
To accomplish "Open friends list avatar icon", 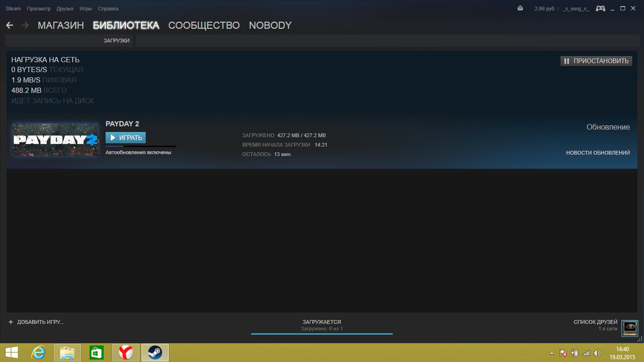I will click(x=629, y=328).
